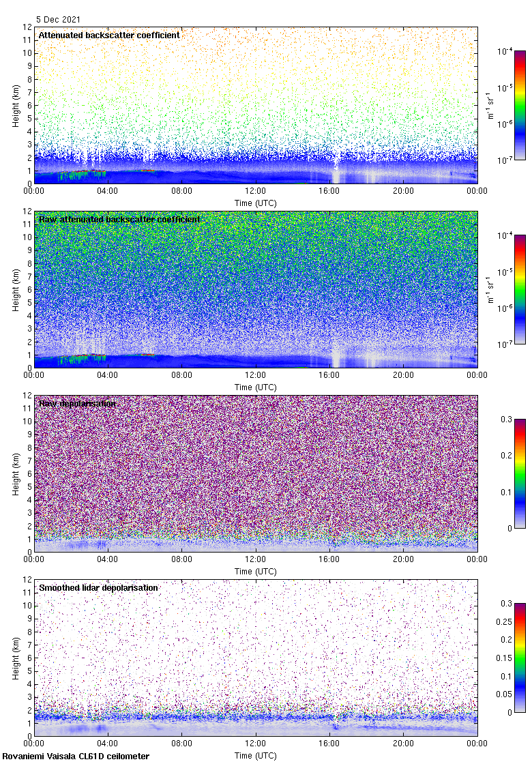
Task: Click 'Rovaniemi Vaisala CL61D ceilometer' caption
Action: (76, 756)
